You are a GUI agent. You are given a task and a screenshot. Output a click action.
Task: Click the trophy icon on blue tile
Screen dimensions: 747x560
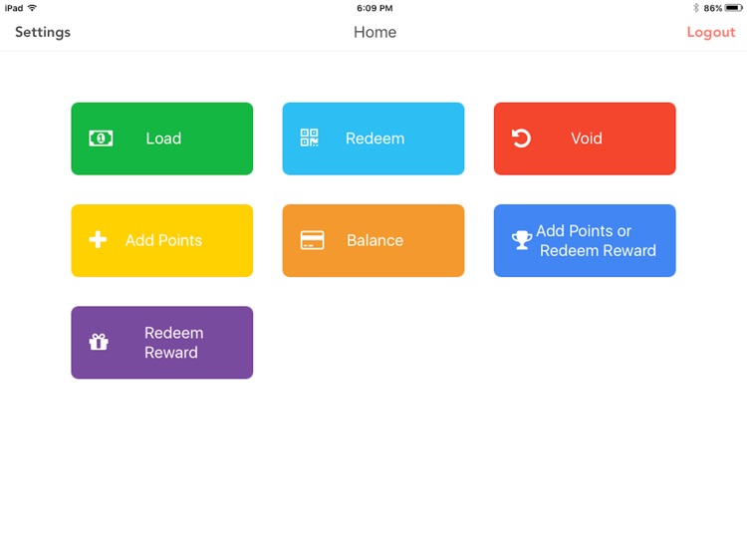522,240
